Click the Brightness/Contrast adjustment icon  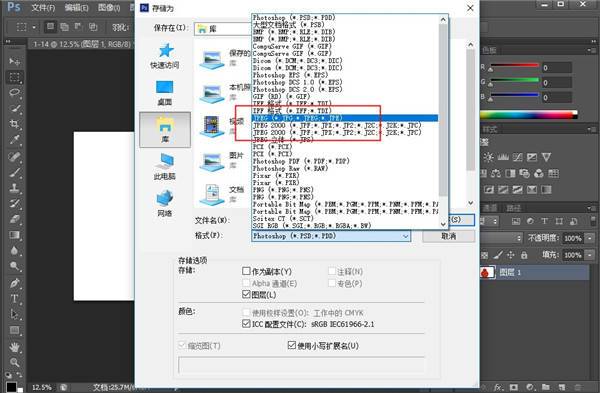pyautogui.click(x=488, y=157)
